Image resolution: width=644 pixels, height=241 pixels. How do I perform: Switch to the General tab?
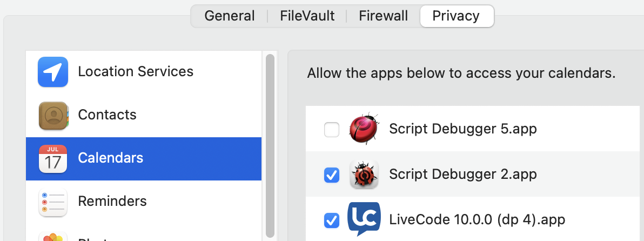230,16
